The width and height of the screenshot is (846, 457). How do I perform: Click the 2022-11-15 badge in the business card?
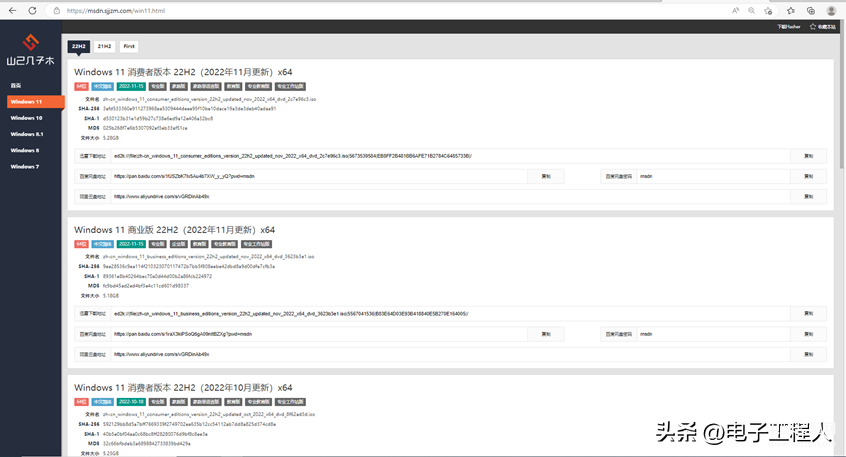pos(131,244)
